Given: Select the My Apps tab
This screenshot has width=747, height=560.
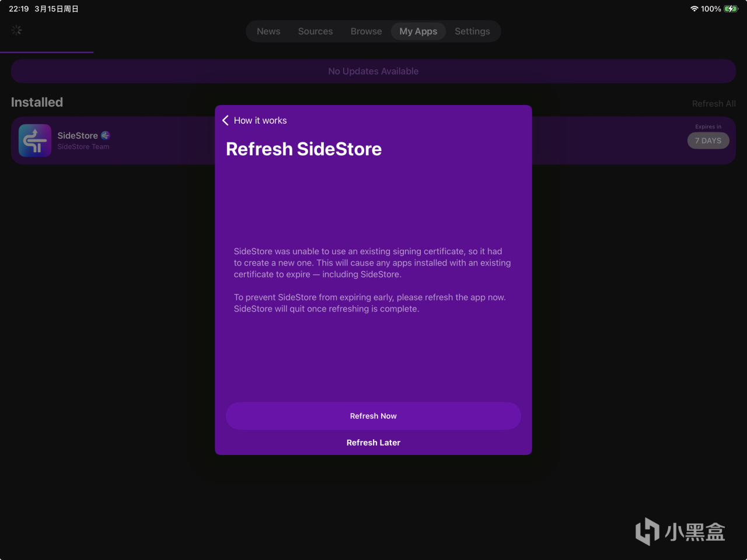Looking at the screenshot, I should tap(418, 32).
